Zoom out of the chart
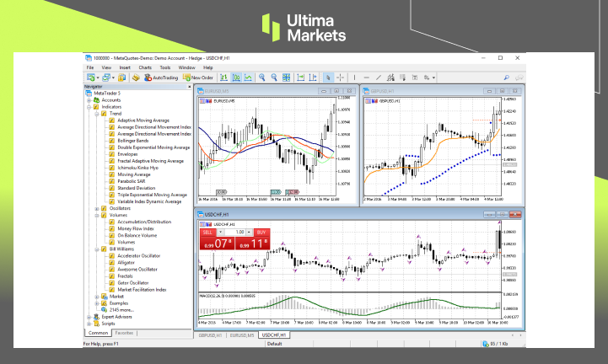This screenshot has width=608, height=364. click(x=274, y=78)
